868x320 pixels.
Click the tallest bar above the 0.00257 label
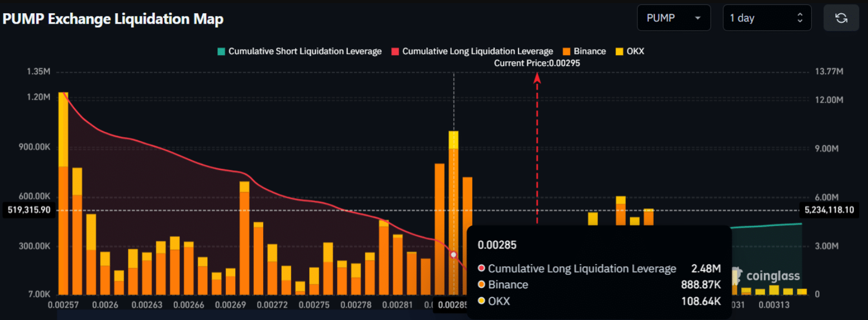(x=63, y=193)
